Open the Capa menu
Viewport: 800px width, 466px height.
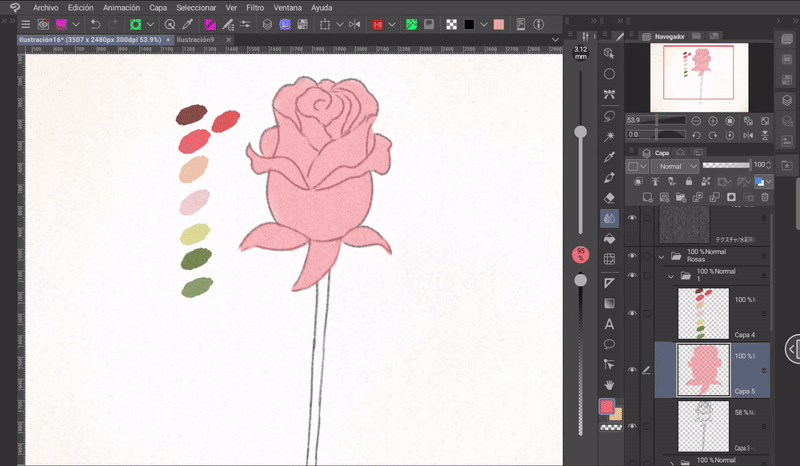click(158, 7)
